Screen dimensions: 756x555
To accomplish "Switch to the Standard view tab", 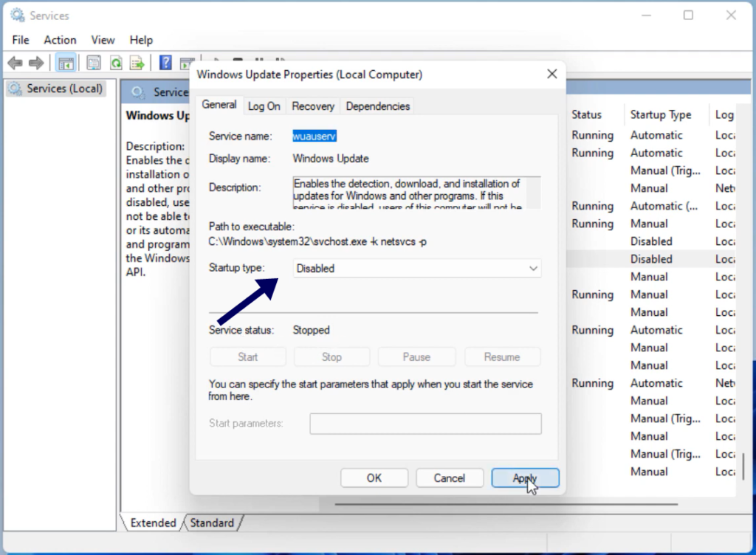I will (x=211, y=523).
